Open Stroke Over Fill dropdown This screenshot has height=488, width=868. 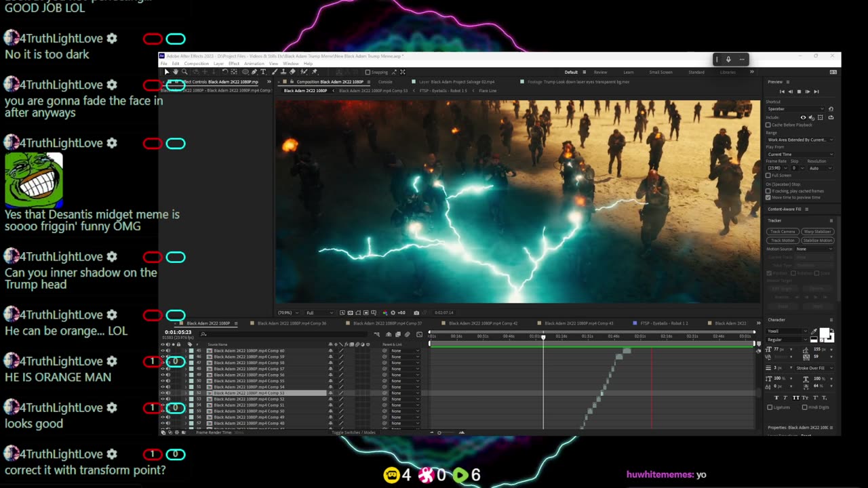(x=814, y=368)
